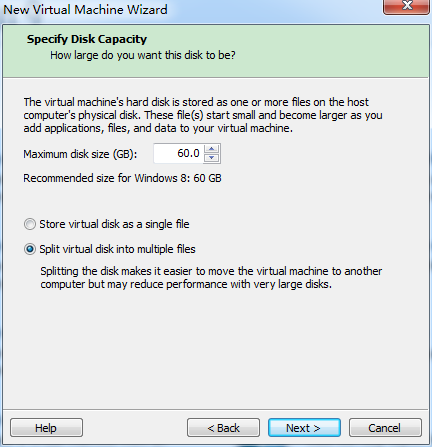Go back with the '< Back' button
Screen dimensions: 432x447
[223, 428]
